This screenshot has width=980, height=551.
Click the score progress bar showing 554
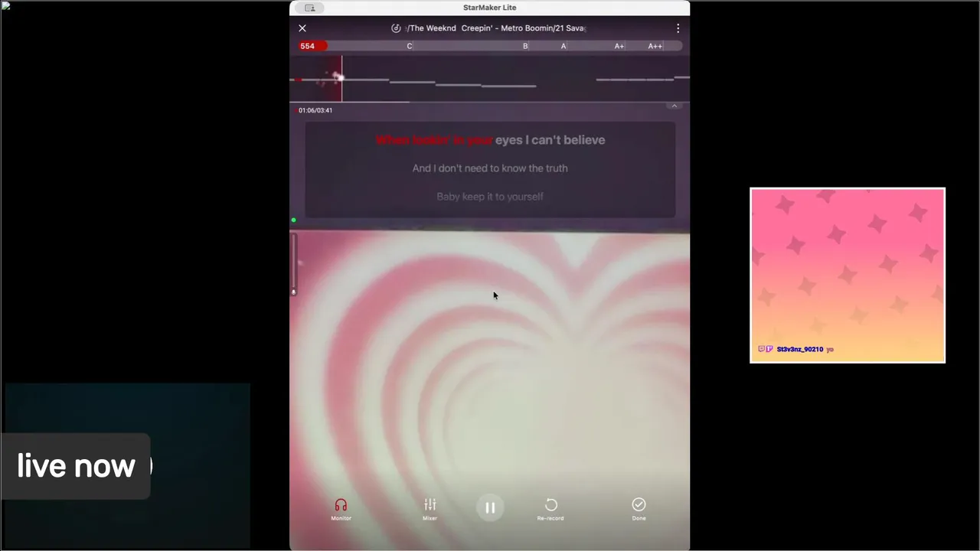[x=490, y=46]
